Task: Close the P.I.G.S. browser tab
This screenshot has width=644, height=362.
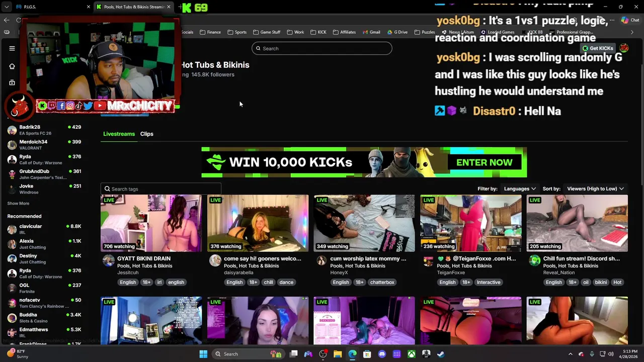Action: [89, 7]
